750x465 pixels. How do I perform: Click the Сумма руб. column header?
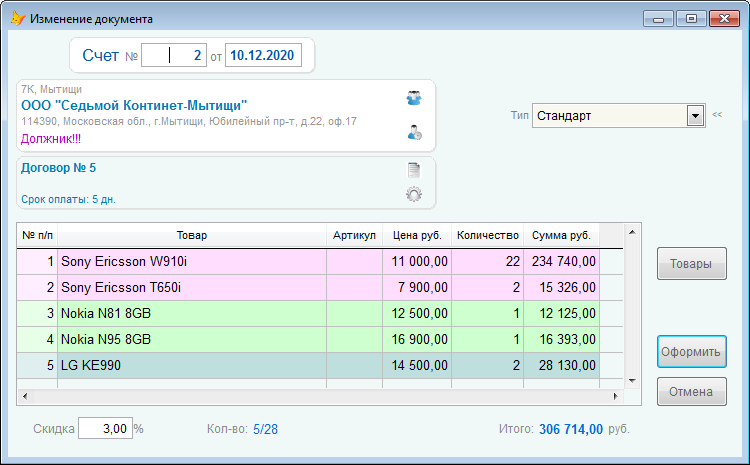(562, 235)
